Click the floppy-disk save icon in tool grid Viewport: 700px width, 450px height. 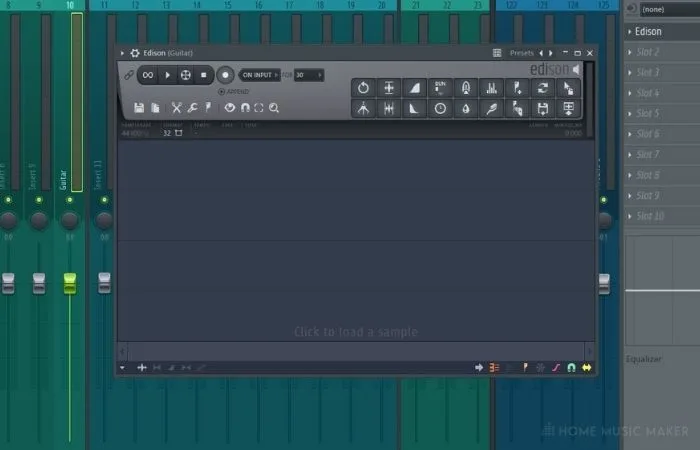(x=543, y=108)
